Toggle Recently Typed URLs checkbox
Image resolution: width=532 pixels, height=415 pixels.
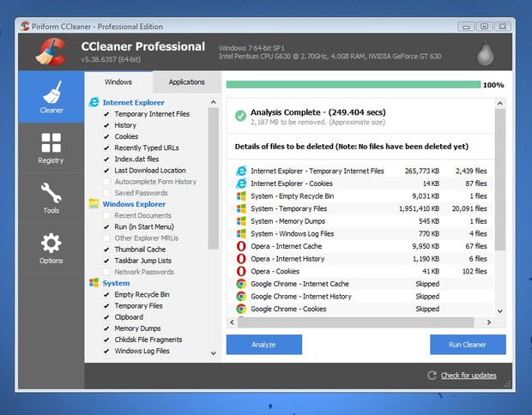(106, 147)
